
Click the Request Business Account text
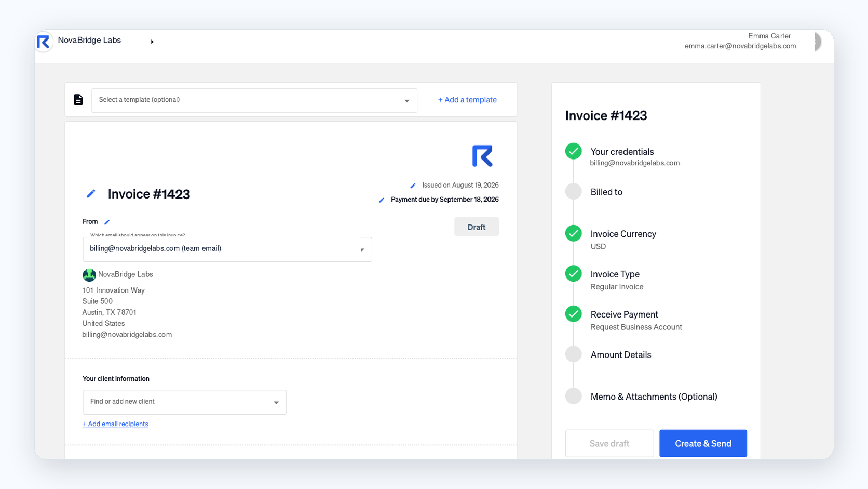[x=636, y=327]
